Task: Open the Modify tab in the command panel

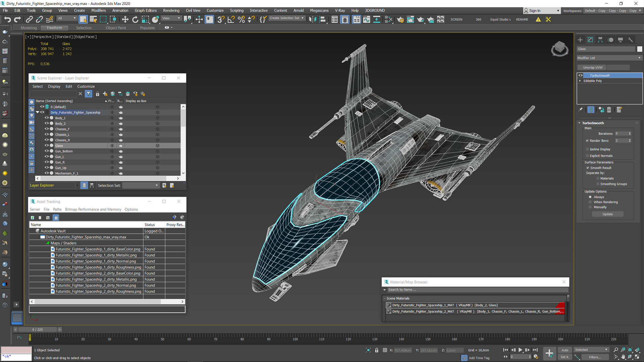Action: point(590,40)
